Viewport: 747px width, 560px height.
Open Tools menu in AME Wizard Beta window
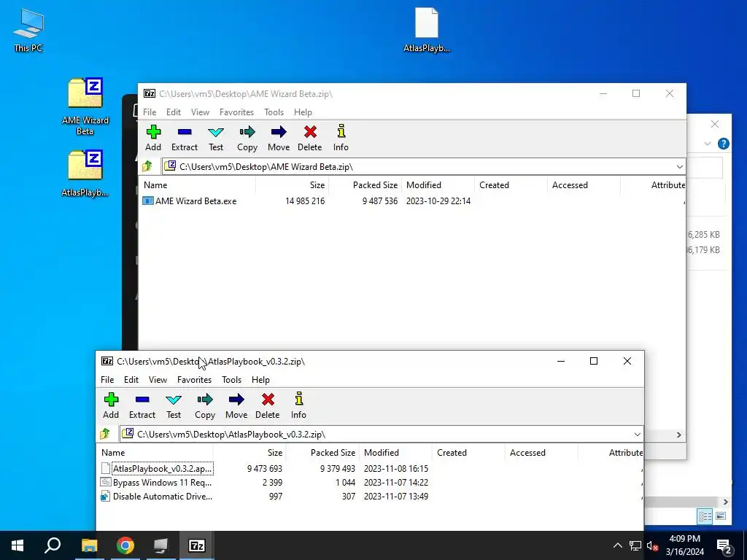[274, 112]
